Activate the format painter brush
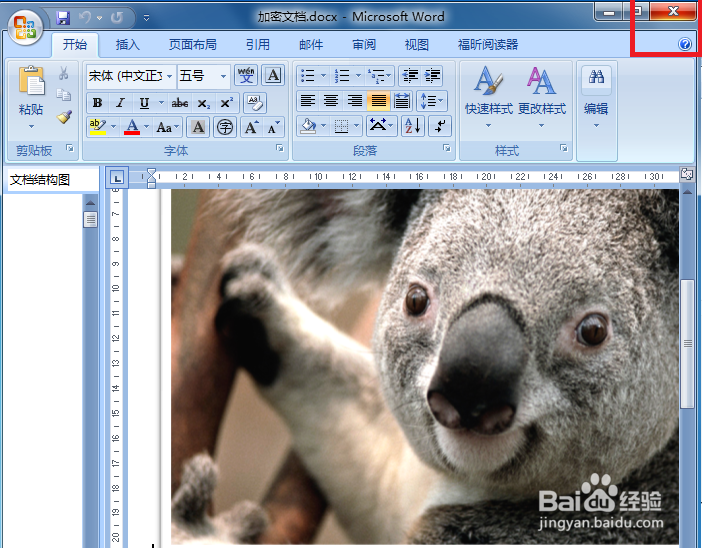The image size is (702, 548). point(64,117)
